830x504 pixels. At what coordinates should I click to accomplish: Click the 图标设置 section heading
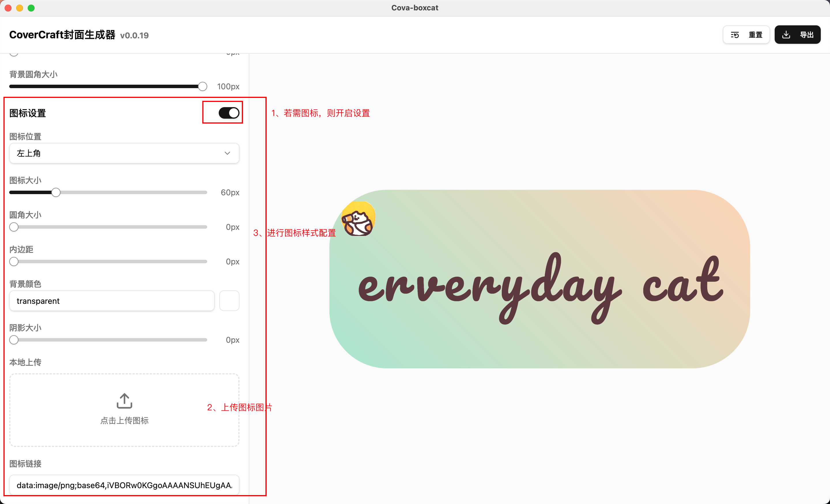(x=28, y=113)
